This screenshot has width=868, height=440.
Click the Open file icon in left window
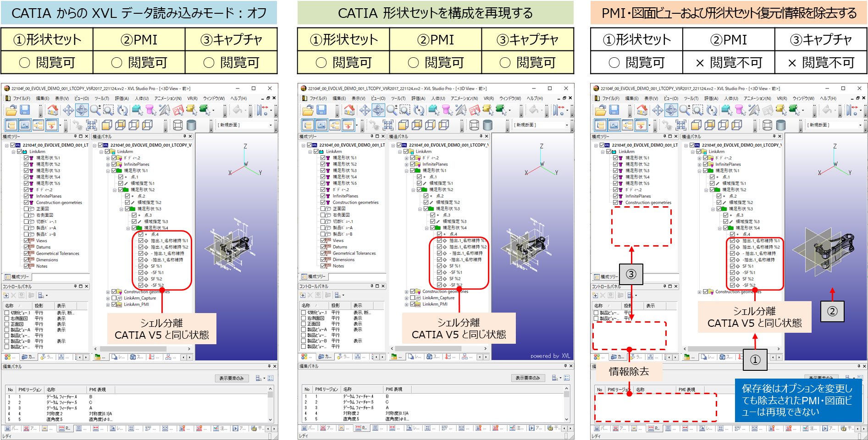(x=11, y=110)
